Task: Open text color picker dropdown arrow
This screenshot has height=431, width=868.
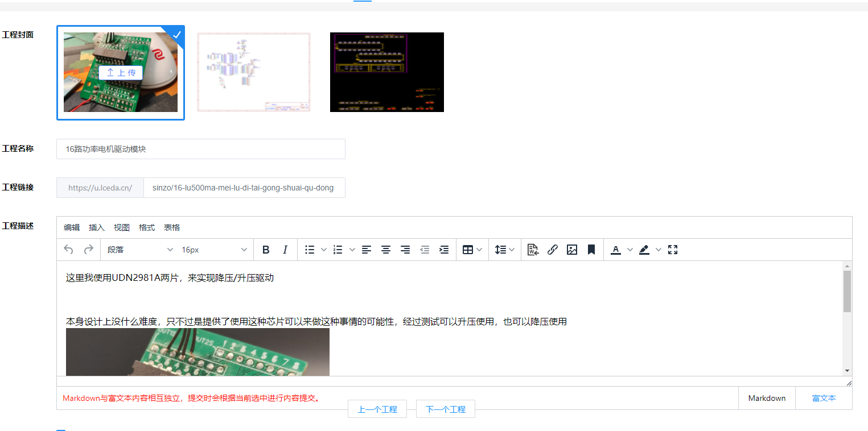Action: [630, 250]
